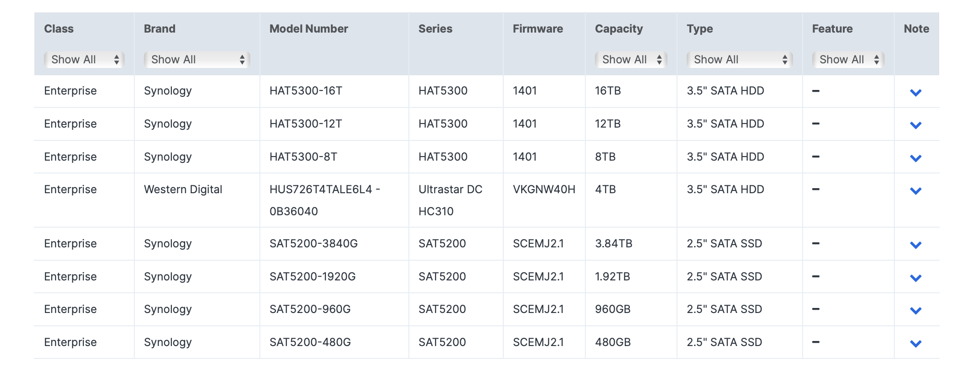Click SCEMJ2.1 firmware in SAT5200-3840G row
The width and height of the screenshot is (980, 380).
tap(538, 244)
